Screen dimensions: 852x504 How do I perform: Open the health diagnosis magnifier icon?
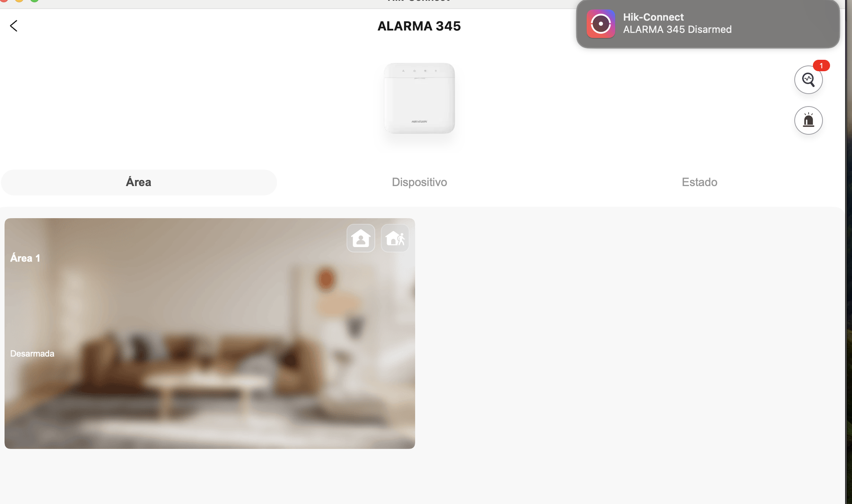point(808,80)
